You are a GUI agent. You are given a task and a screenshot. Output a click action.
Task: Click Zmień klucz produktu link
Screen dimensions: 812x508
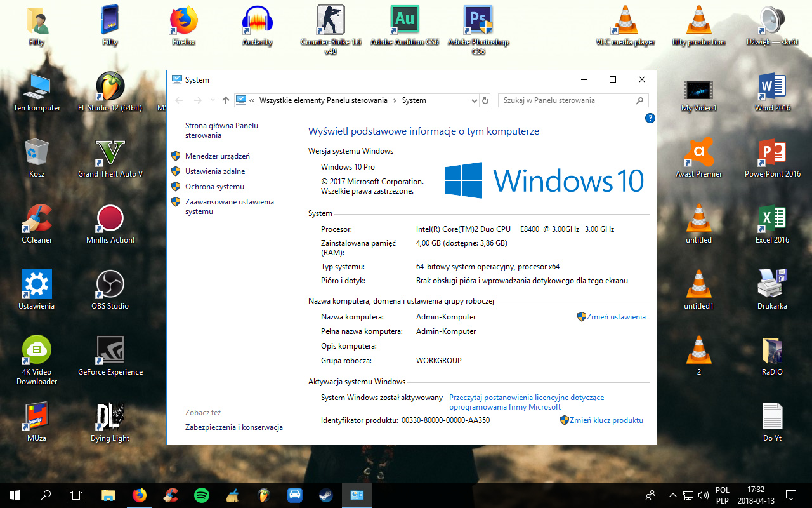tap(606, 420)
